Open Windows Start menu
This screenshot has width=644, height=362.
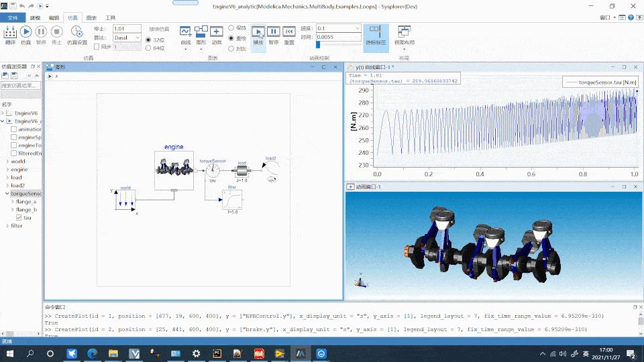pyautogui.click(x=10, y=353)
